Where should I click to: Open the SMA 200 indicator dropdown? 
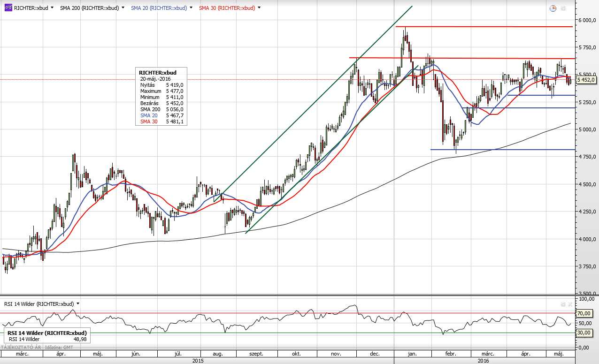(x=123, y=8)
